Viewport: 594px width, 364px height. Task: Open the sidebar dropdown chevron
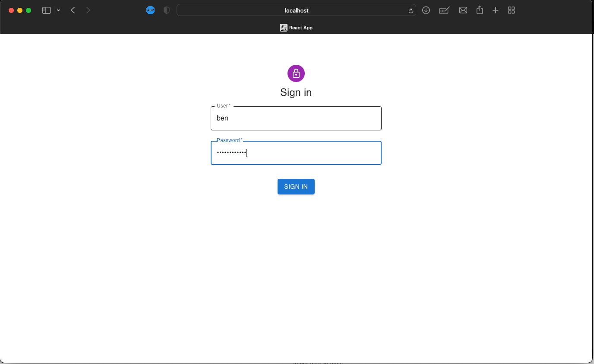click(58, 10)
